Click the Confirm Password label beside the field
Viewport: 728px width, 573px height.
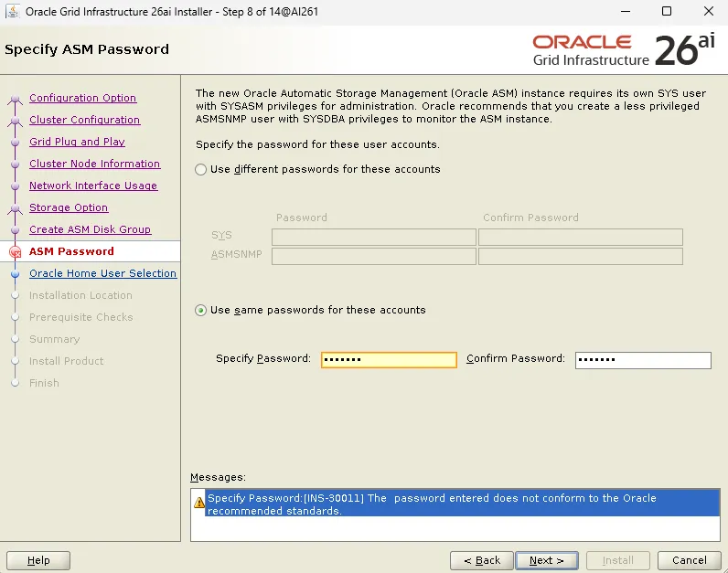coord(515,358)
